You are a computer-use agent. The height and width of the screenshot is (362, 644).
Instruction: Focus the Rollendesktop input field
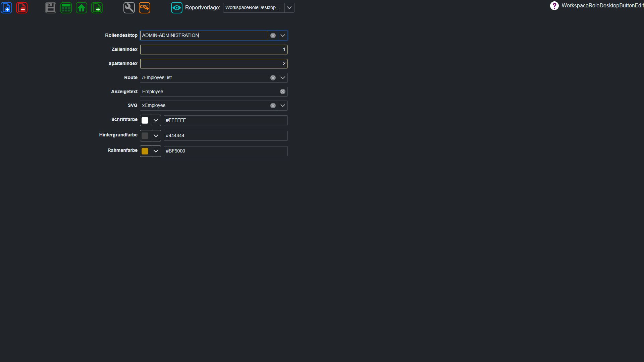pos(204,36)
